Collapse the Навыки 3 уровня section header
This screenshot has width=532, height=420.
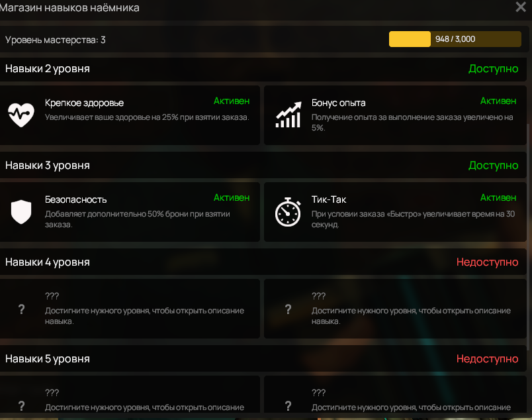pos(263,166)
